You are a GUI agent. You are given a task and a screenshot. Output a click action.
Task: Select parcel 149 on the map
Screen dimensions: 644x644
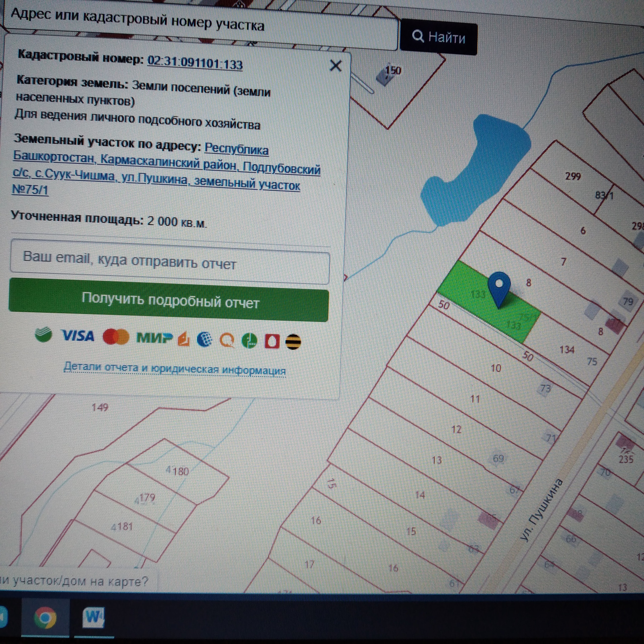[x=100, y=408]
